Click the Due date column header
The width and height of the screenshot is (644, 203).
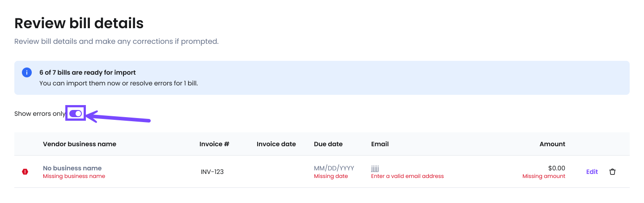click(x=328, y=144)
